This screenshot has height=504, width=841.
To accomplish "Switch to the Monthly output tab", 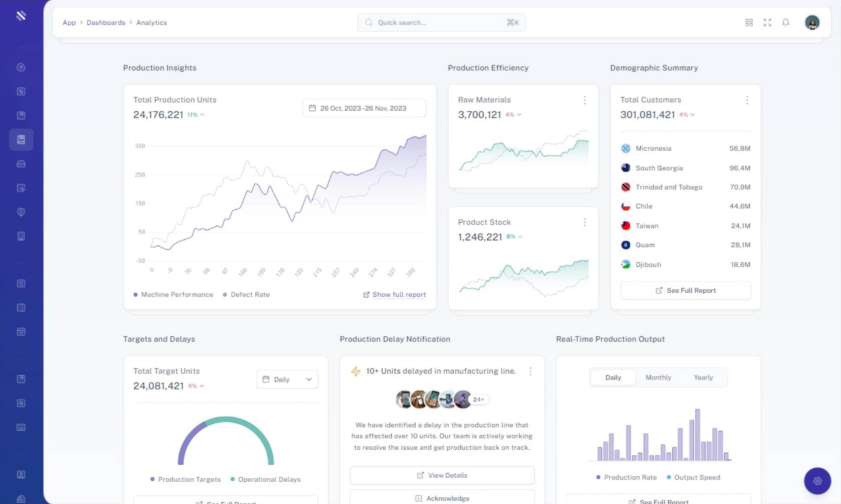I will 658,377.
